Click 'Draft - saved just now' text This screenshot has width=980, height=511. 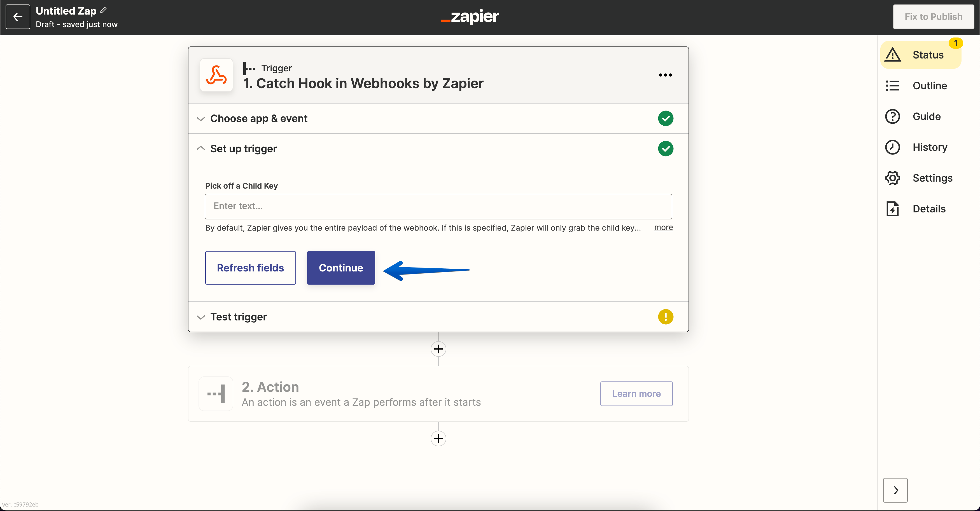tap(76, 24)
